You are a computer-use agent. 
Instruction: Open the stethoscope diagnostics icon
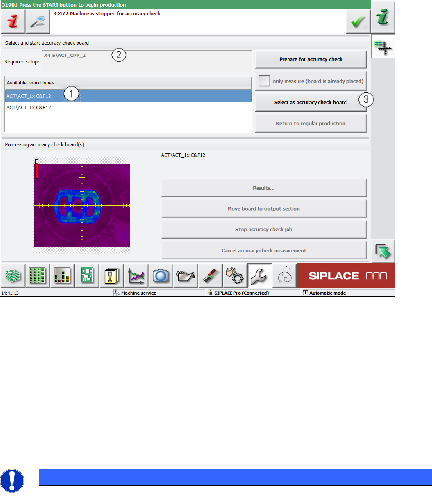pyautogui.click(x=285, y=276)
